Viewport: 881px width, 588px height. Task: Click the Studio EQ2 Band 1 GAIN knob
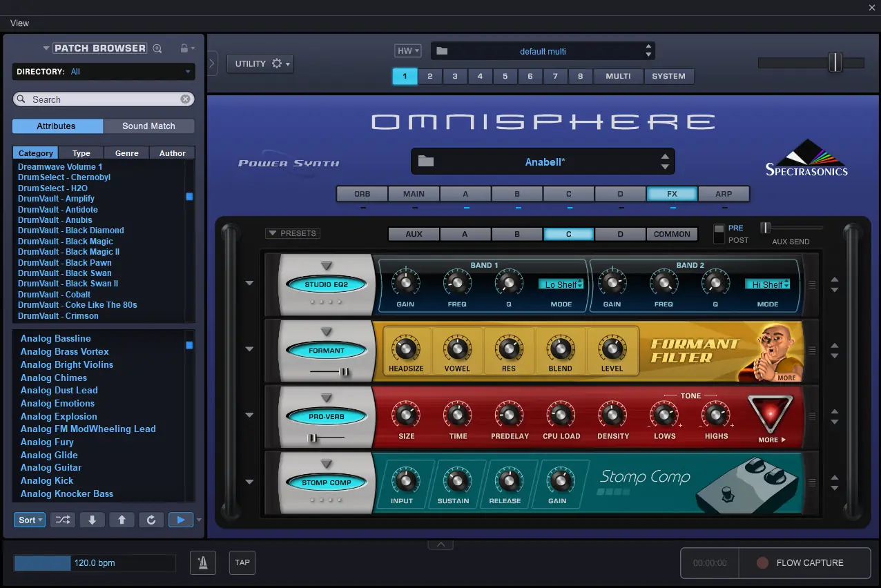tap(405, 282)
